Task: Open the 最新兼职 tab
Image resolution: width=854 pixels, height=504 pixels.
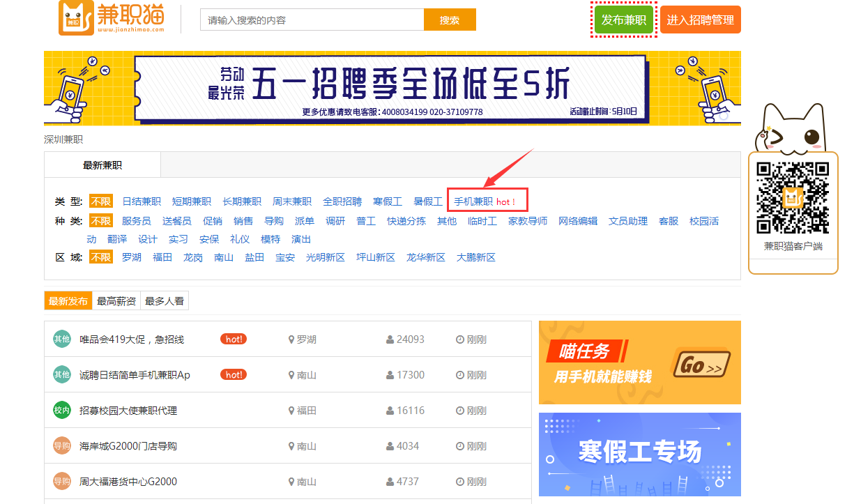Action: pyautogui.click(x=102, y=165)
